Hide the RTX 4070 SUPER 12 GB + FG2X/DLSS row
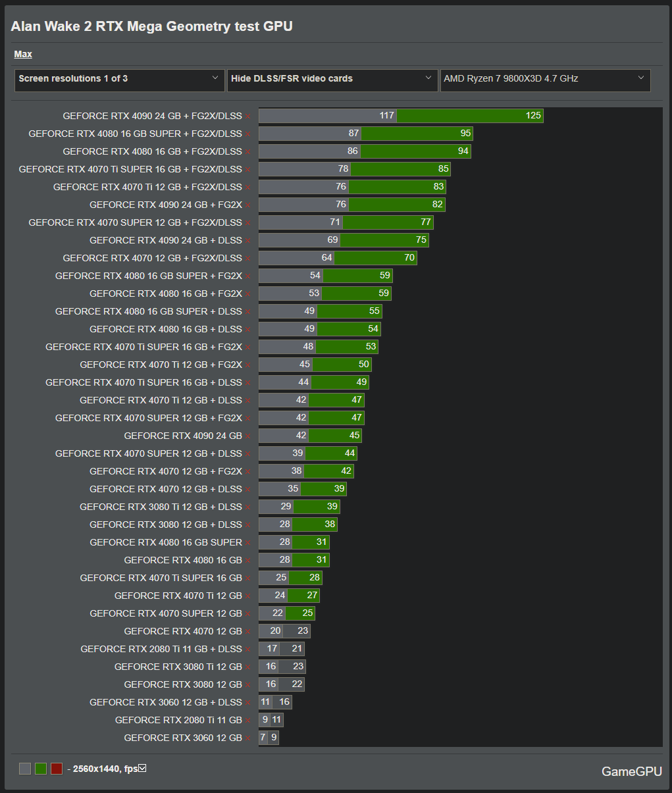This screenshot has width=672, height=793. pos(248,223)
